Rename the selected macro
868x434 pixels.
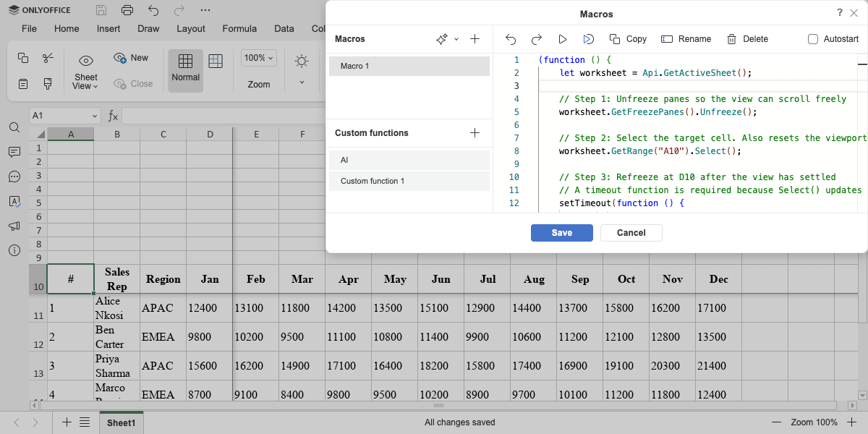tap(686, 39)
